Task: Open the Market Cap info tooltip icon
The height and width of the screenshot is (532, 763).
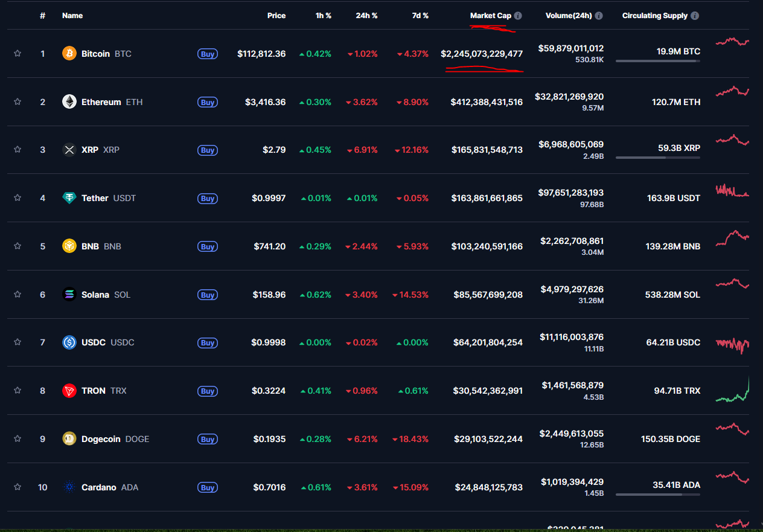Action: tap(518, 16)
